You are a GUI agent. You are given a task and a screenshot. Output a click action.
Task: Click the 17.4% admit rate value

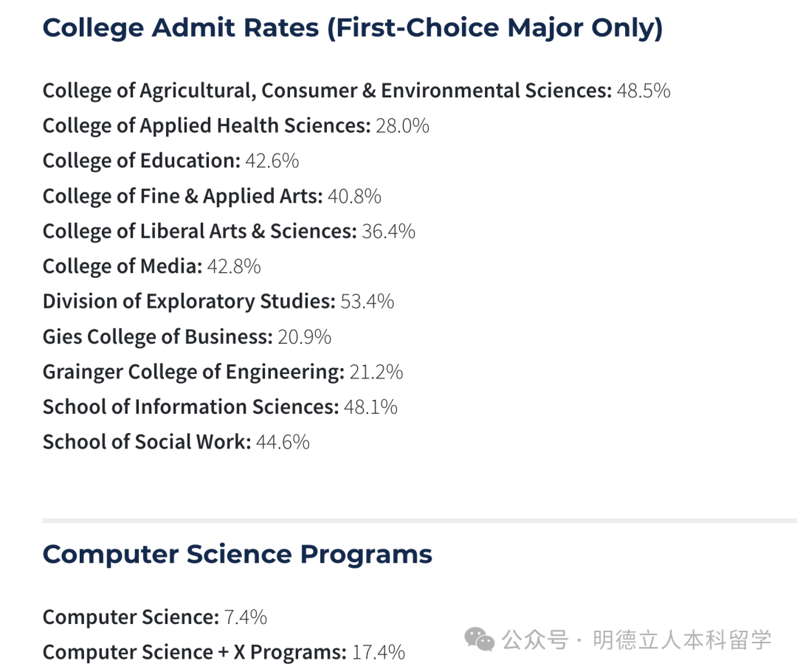pos(378,652)
